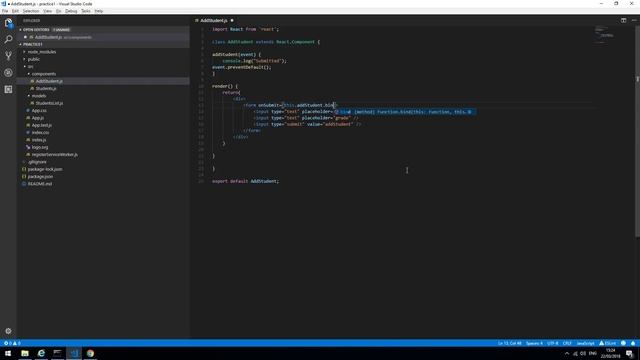Open package.json in the file tree
This screenshot has width=640, height=360.
click(x=40, y=177)
